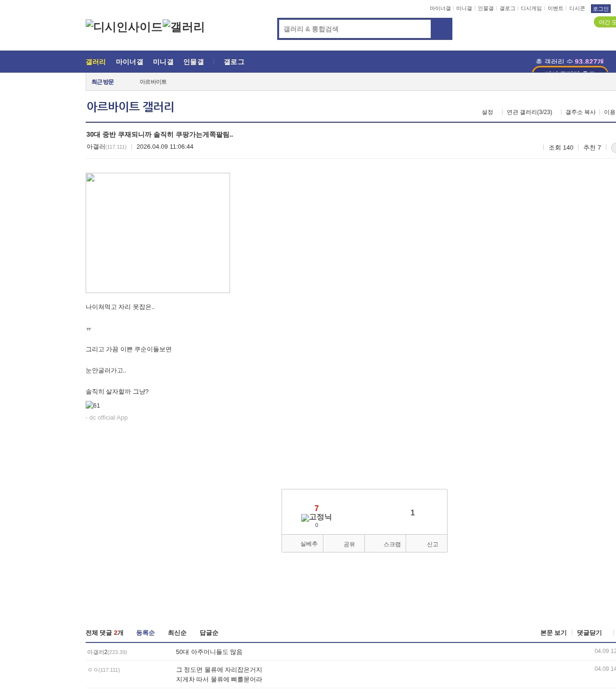616x693 pixels.
Task: Collapse comments with 댓글닫기
Action: click(589, 633)
